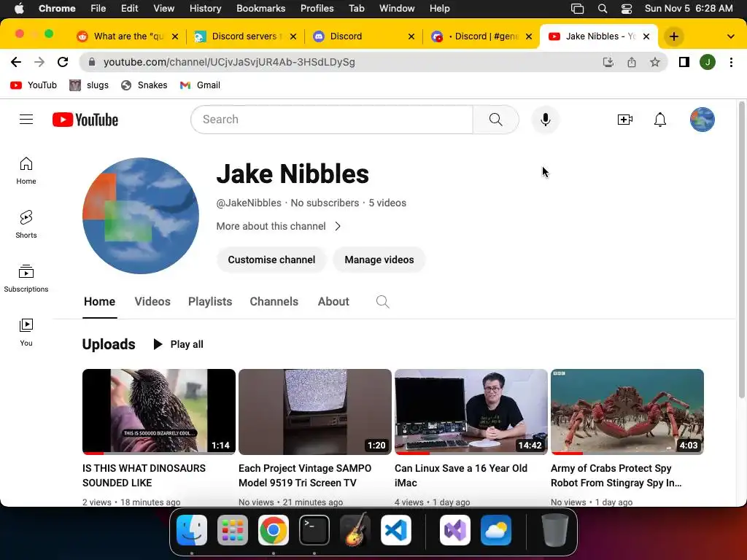
Task: Start voice search with microphone icon
Action: click(x=546, y=120)
